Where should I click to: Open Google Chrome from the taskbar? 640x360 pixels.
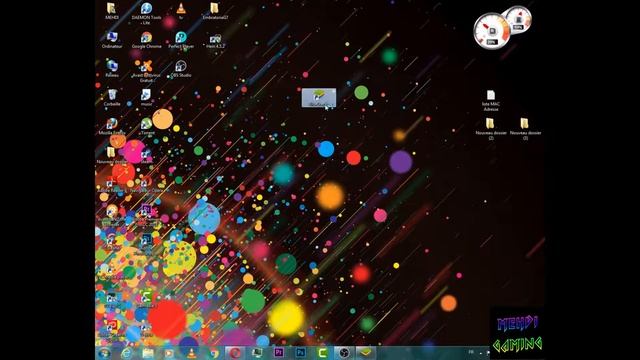tap(213, 353)
